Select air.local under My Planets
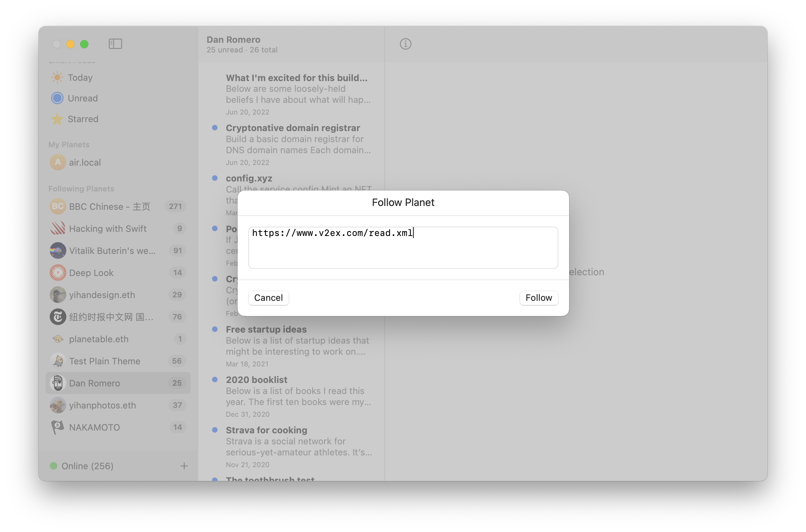The width and height of the screenshot is (806, 532). tap(85, 162)
